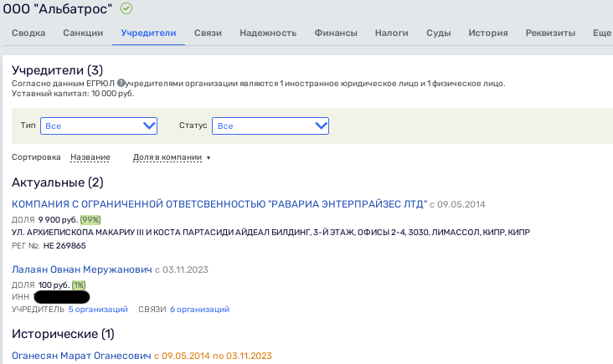
Task: Click the 1% share badge
Action: [x=79, y=285]
